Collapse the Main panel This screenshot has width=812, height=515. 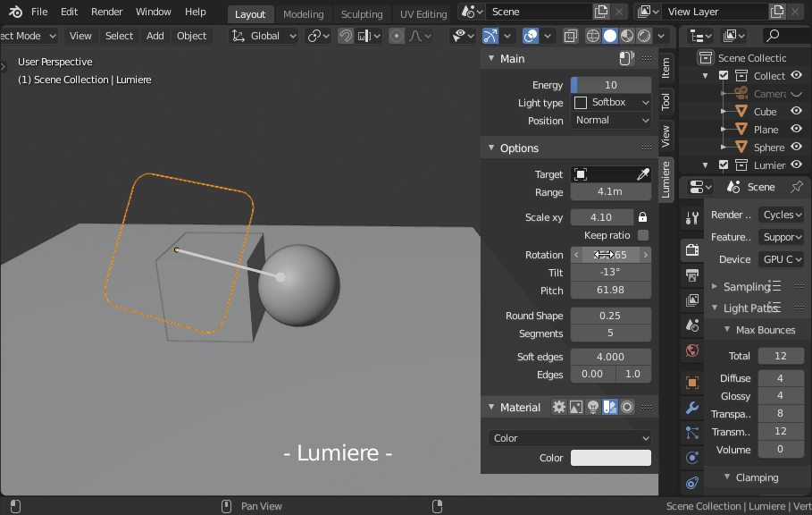(x=491, y=58)
